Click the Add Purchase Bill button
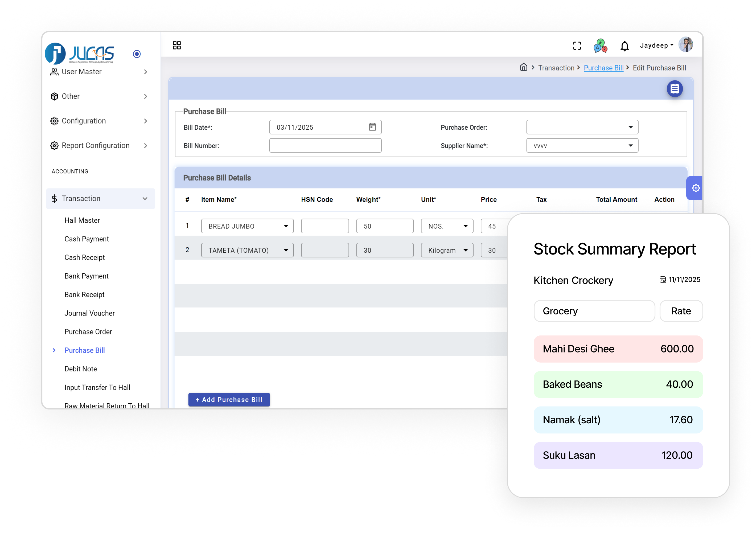Screen dimensions: 756x537 229,399
